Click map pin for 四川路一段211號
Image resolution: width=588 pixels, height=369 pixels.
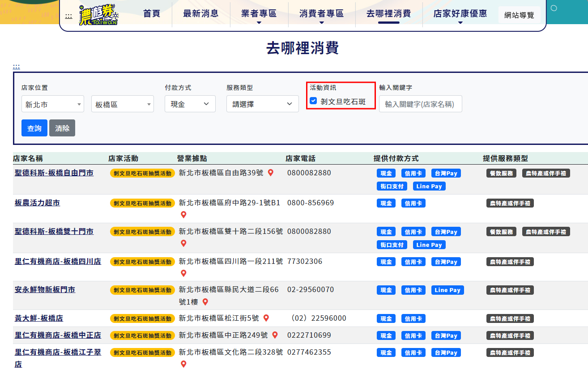tap(183, 273)
